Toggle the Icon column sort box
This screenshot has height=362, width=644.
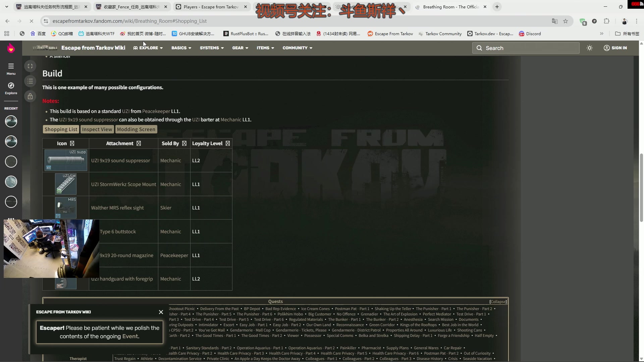(x=72, y=143)
